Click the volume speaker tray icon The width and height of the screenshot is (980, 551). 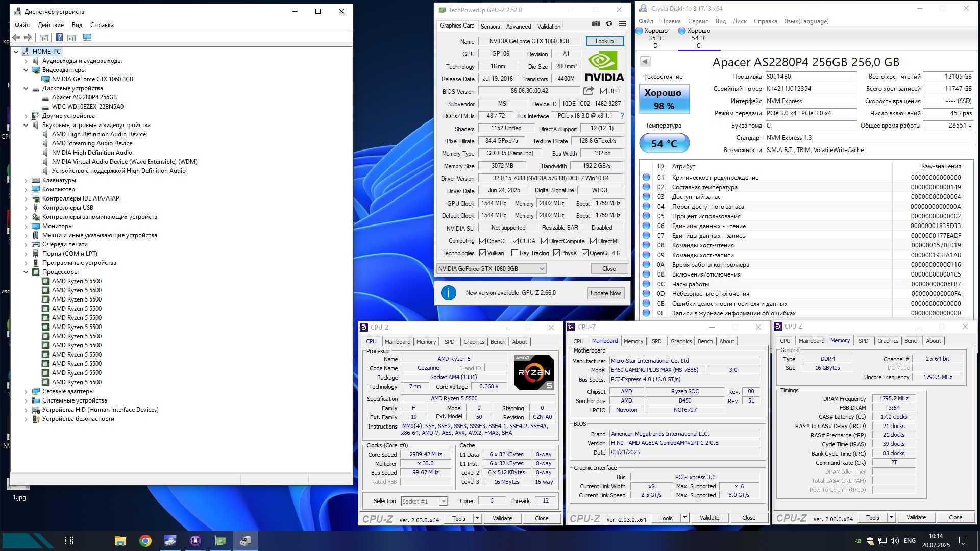pos(894,541)
